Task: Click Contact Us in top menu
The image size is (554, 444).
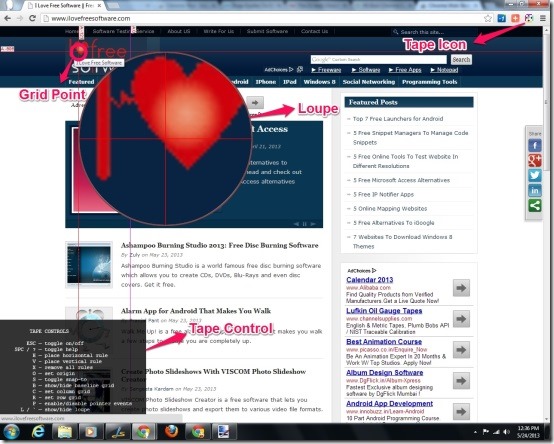Action: [x=314, y=31]
